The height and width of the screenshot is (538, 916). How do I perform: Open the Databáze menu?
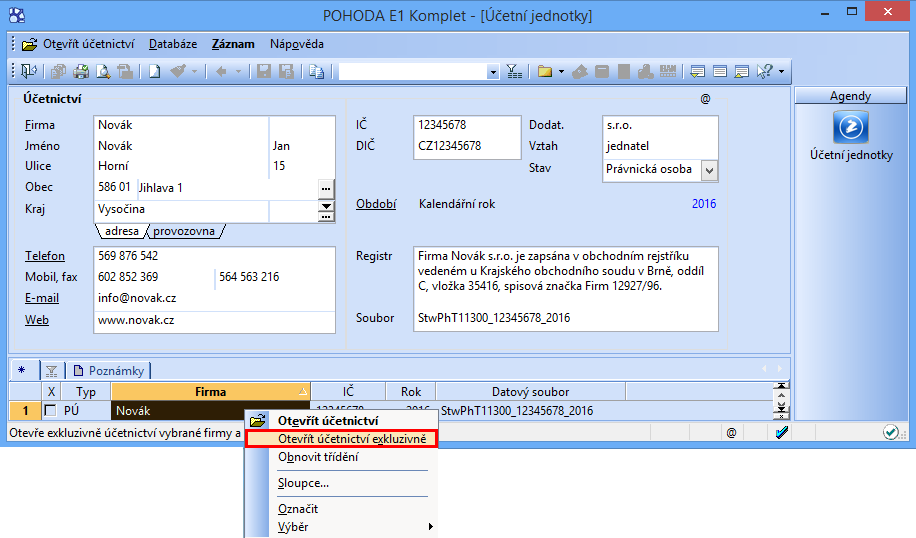pyautogui.click(x=173, y=44)
